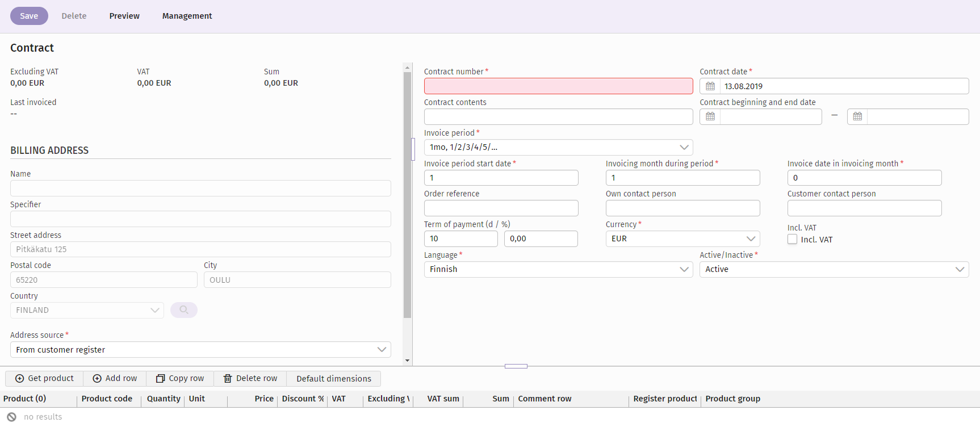
Task: Click the scroll down arrow of left panel
Action: 407,361
